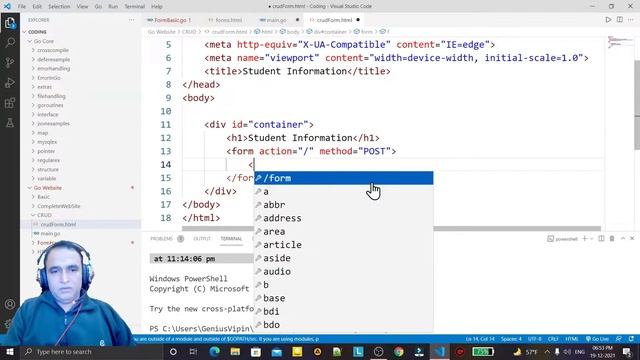
Task: Open the terminal launch profile dropdown arrow
Action: [x=591, y=238]
